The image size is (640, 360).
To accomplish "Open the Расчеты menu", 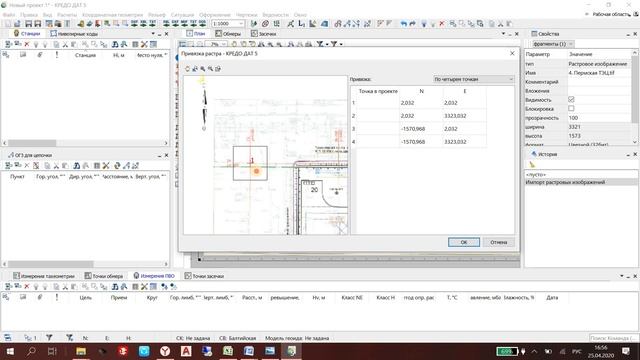I will pos(67,15).
